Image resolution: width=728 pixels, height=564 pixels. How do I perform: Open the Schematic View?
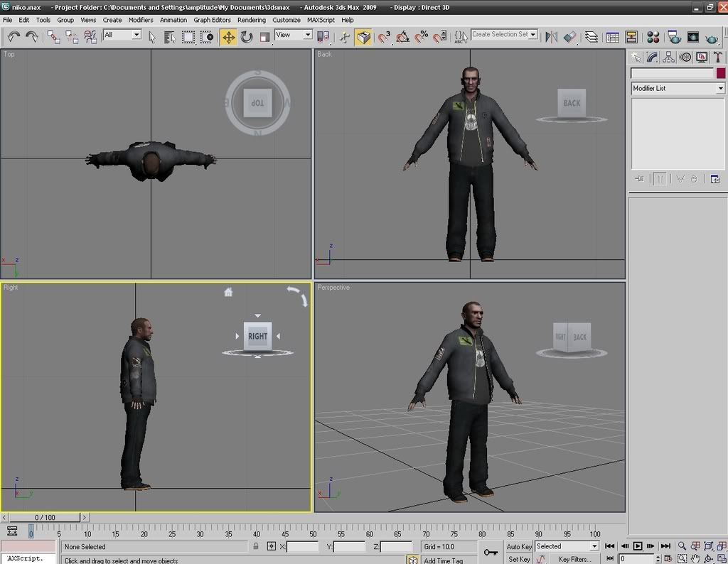631,37
